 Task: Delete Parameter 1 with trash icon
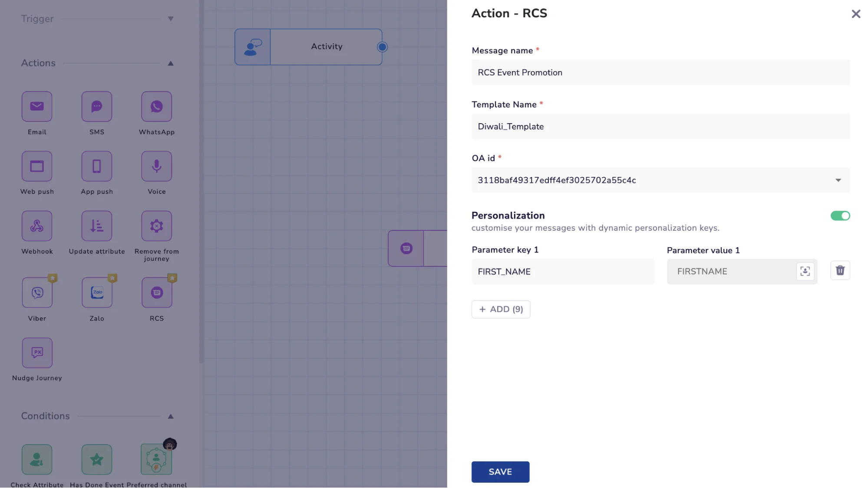pos(840,271)
